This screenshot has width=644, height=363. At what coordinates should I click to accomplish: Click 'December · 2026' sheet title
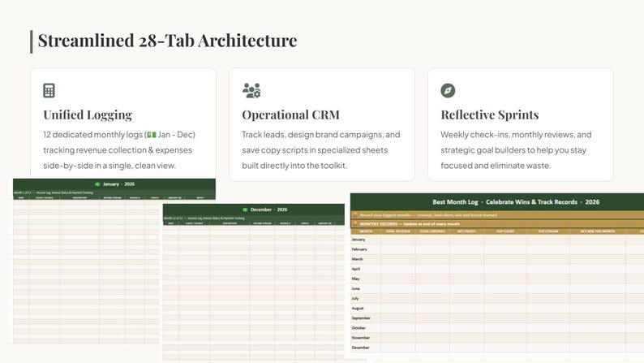tap(268, 210)
